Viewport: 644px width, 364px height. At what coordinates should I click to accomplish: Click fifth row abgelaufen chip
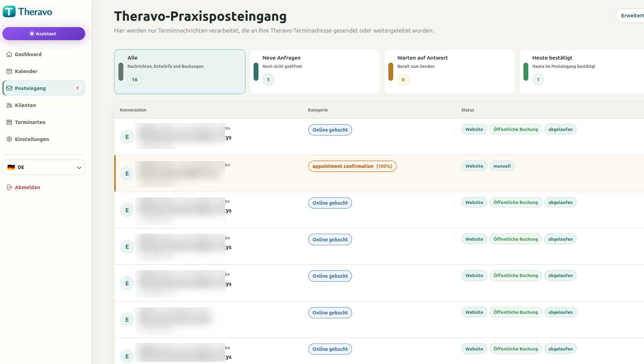[560, 276]
